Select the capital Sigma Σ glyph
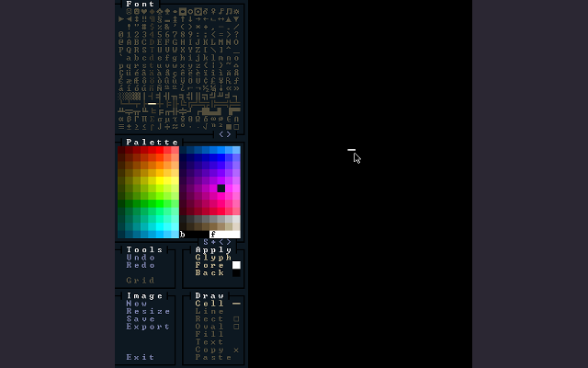Image resolution: width=588 pixels, height=368 pixels. 152,119
